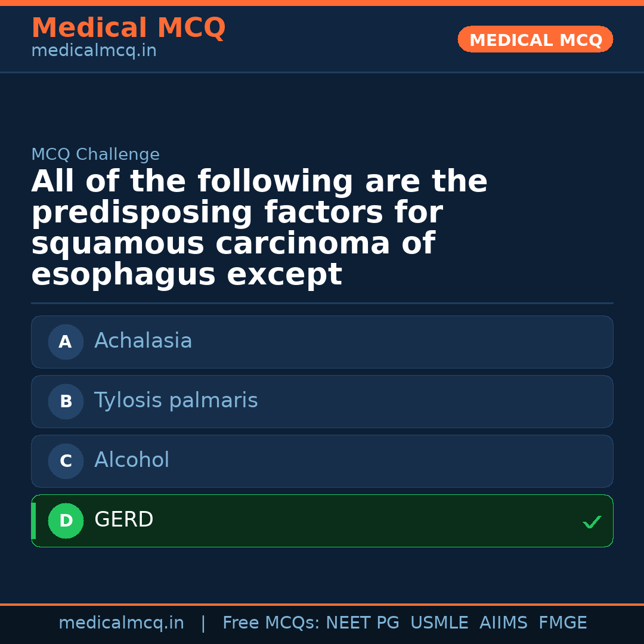Click the FMGE footer link
The width and height of the screenshot is (644, 644).
562,622
